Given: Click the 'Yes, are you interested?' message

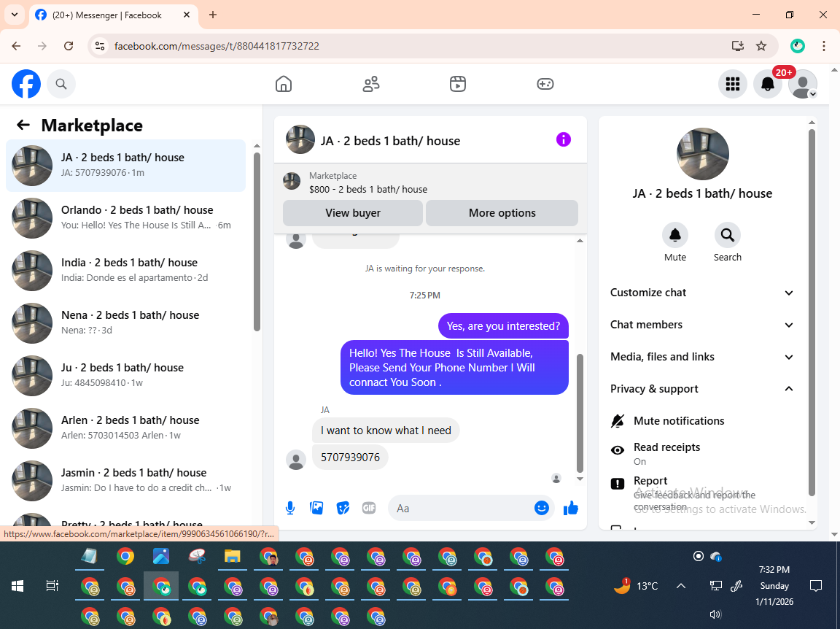Looking at the screenshot, I should point(503,326).
